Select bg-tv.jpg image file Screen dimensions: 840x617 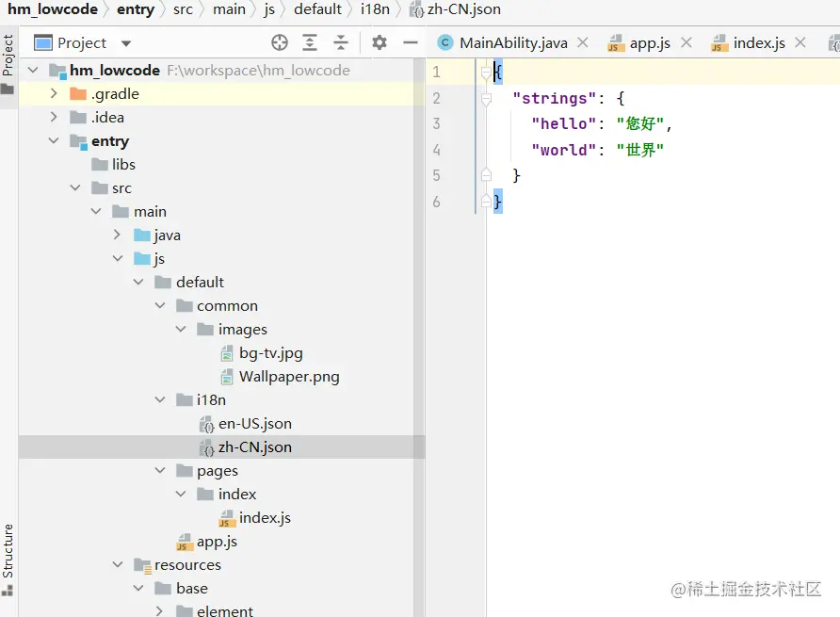click(270, 352)
